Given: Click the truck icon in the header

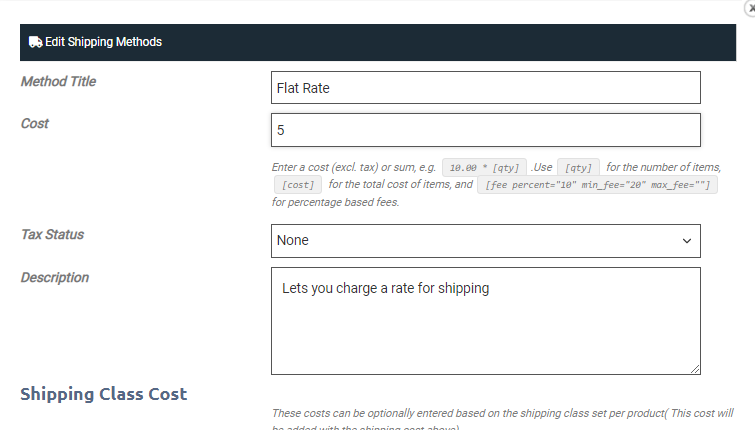Looking at the screenshot, I should (35, 42).
